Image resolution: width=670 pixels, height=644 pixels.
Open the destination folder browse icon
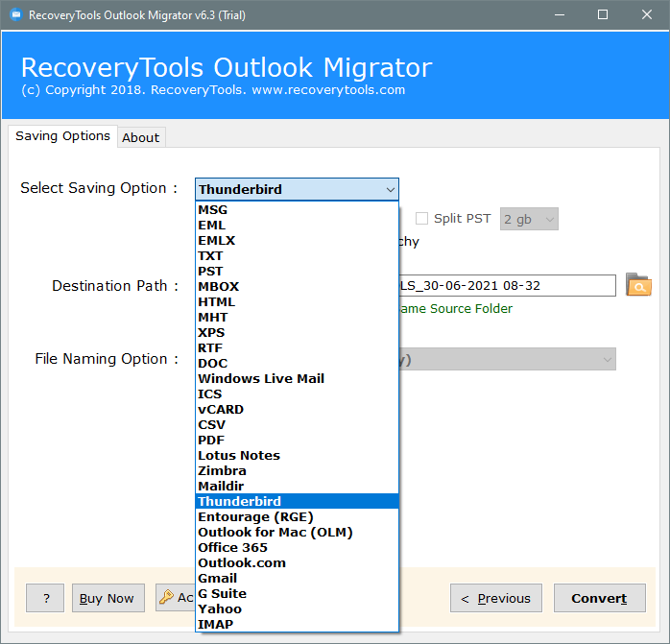(638, 285)
